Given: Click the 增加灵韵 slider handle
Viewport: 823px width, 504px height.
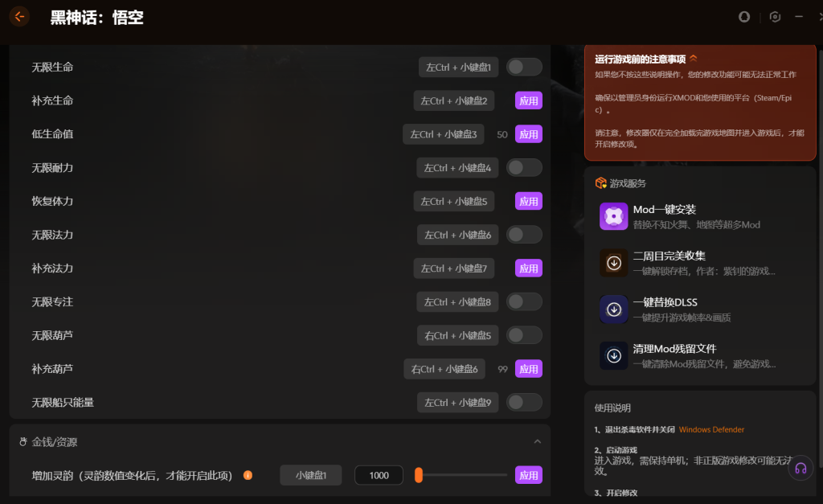Looking at the screenshot, I should tap(418, 475).
